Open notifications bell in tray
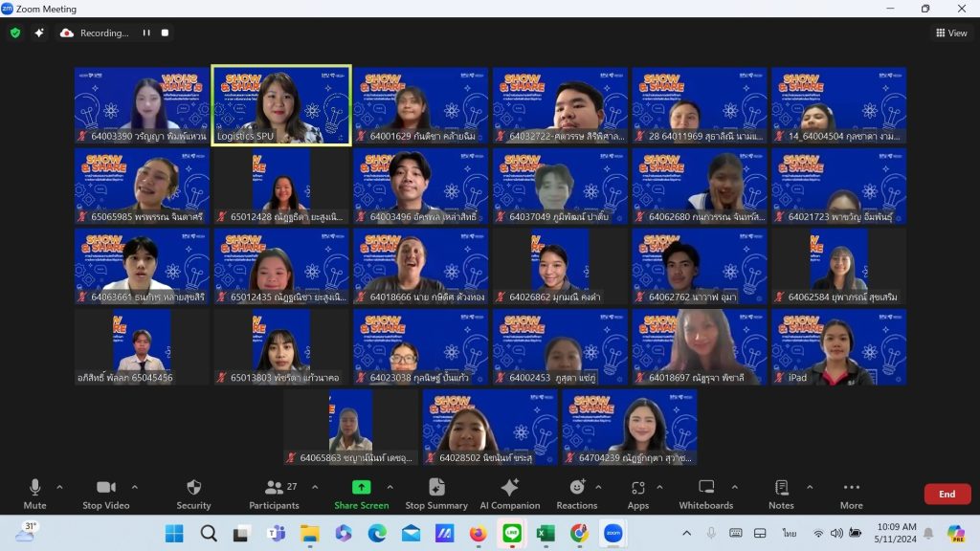The width and height of the screenshot is (980, 551). tap(928, 533)
